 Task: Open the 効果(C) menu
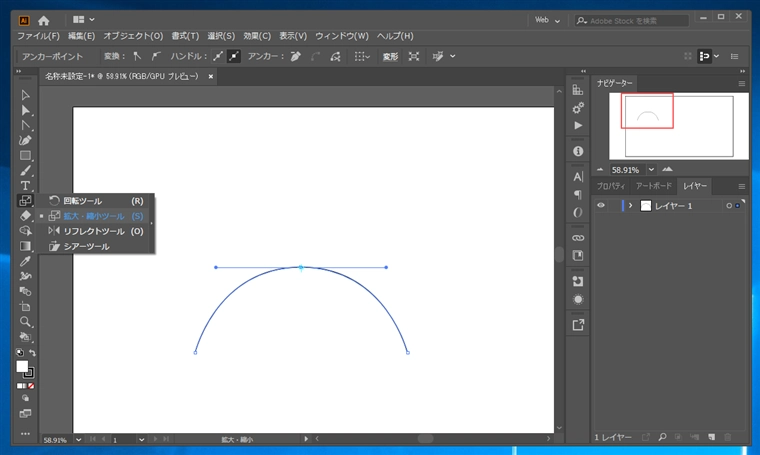pyautogui.click(x=257, y=36)
